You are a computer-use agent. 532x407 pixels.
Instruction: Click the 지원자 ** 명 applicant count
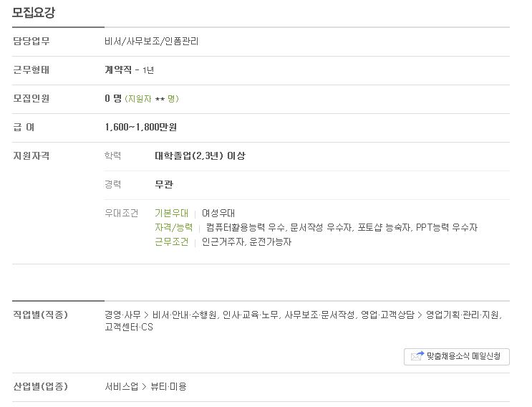coord(152,99)
